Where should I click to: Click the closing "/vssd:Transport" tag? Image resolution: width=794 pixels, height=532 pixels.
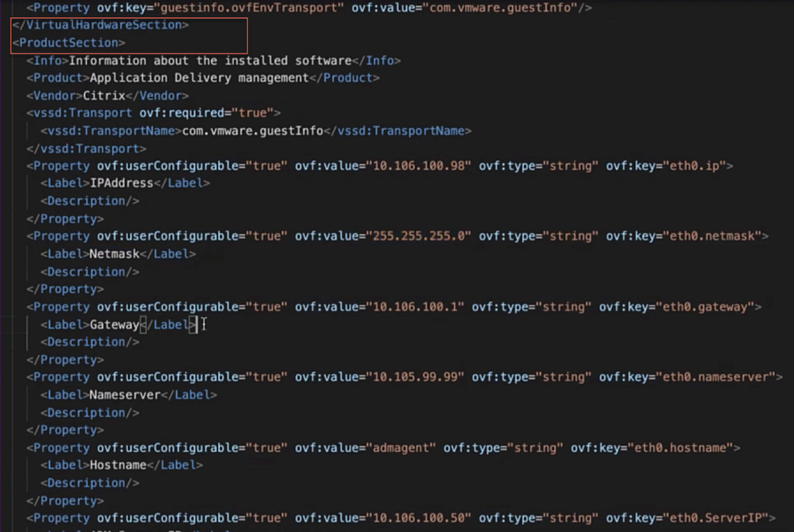86,148
